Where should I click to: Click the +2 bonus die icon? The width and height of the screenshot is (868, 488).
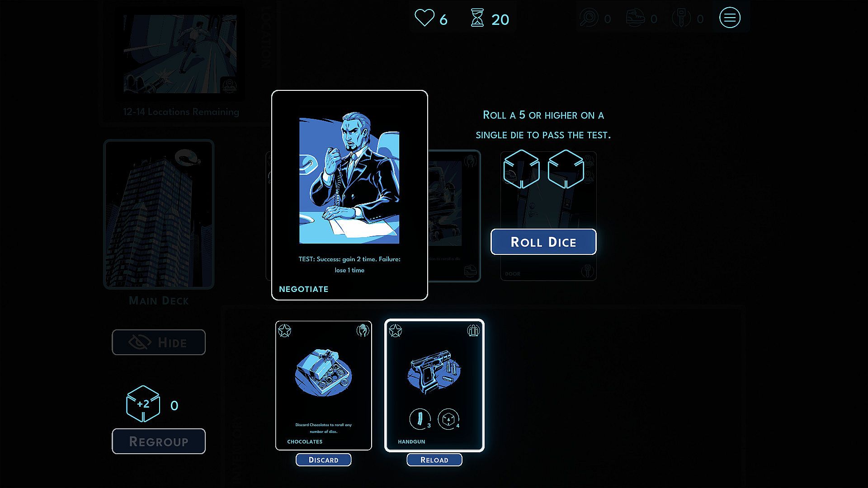pos(143,404)
